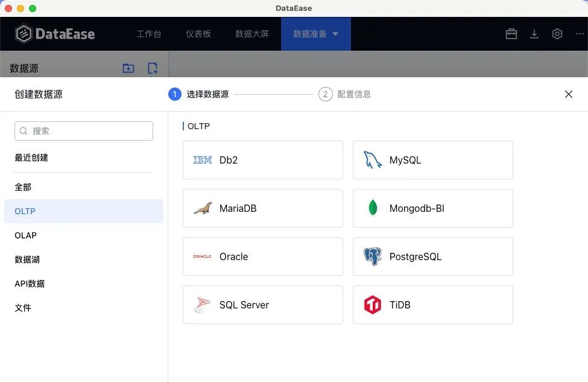This screenshot has height=382, width=588.
Task: Select the 数据准备 menu label
Action: (x=310, y=34)
